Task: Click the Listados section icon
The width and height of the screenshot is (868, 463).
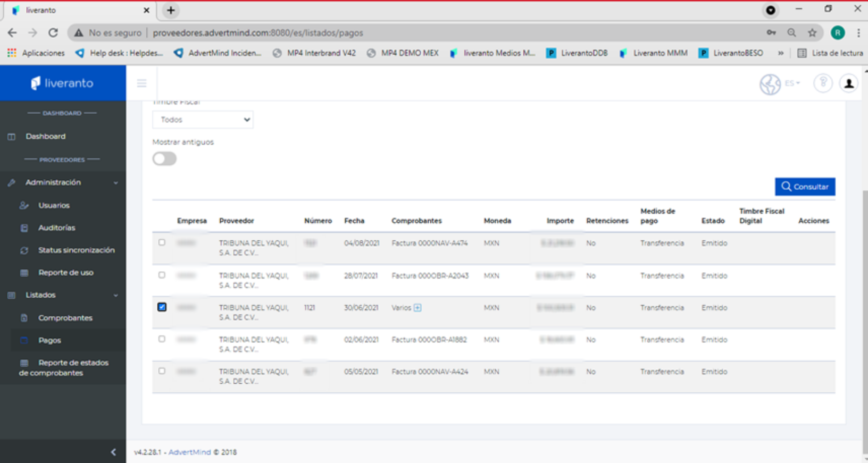Action: point(12,295)
